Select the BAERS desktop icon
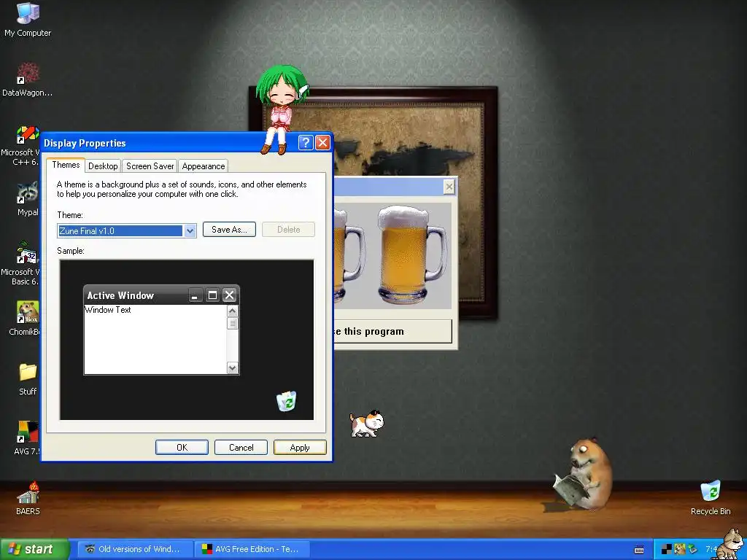This screenshot has height=560, width=747. (x=28, y=498)
